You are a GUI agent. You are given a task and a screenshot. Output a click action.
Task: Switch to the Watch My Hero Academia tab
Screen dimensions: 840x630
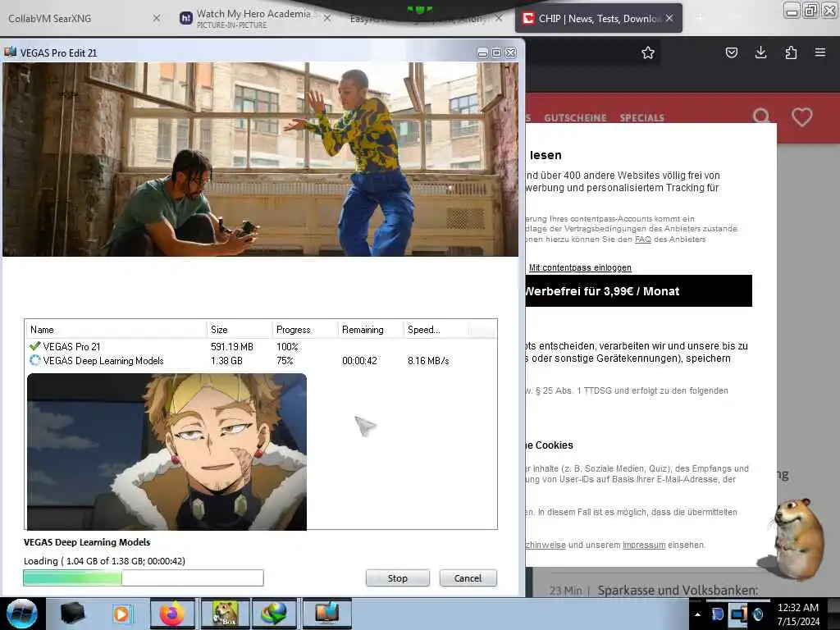pos(253,18)
